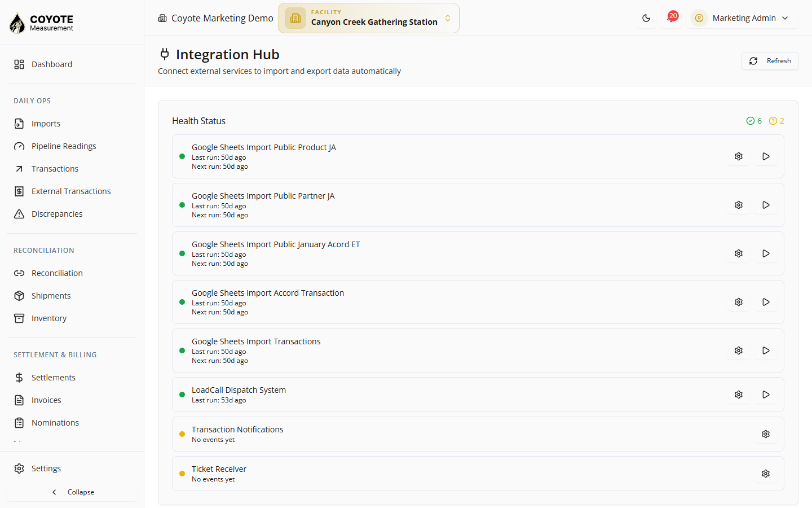812x508 pixels.
Task: Trigger the LoadCall Dispatch System run
Action: tap(766, 395)
